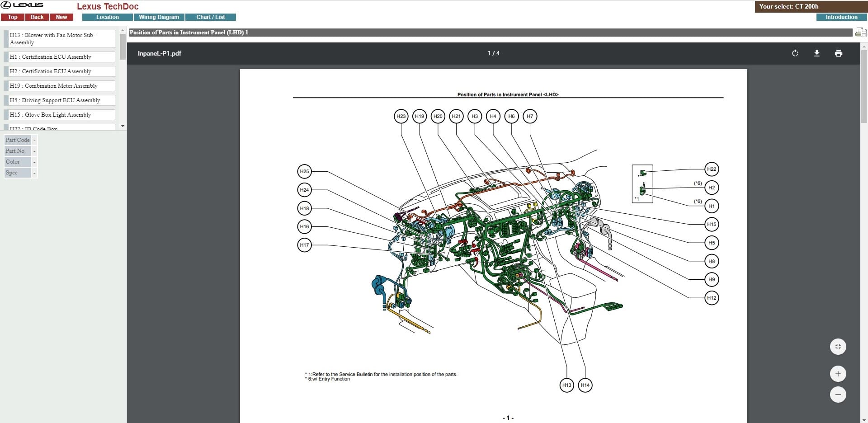This screenshot has width=868, height=423.
Task: Click the Spec field label
Action: tap(18, 173)
